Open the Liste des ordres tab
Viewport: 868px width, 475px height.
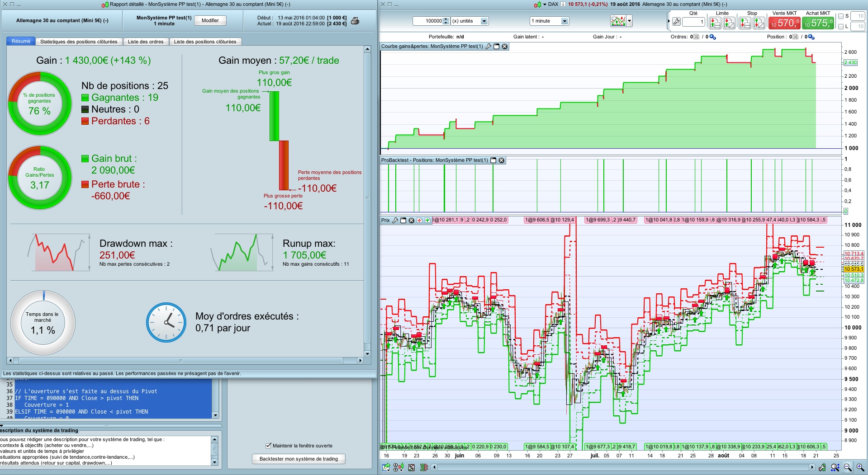[146, 42]
